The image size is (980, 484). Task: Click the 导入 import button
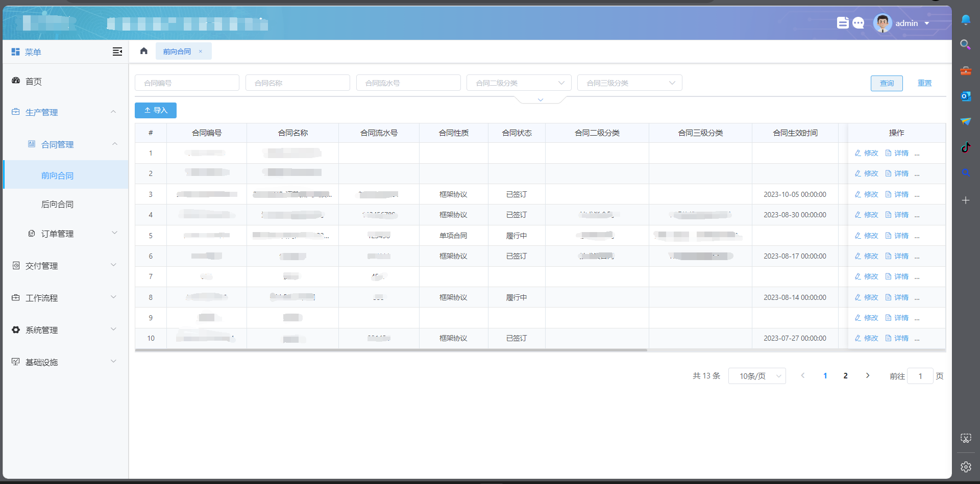[156, 110]
